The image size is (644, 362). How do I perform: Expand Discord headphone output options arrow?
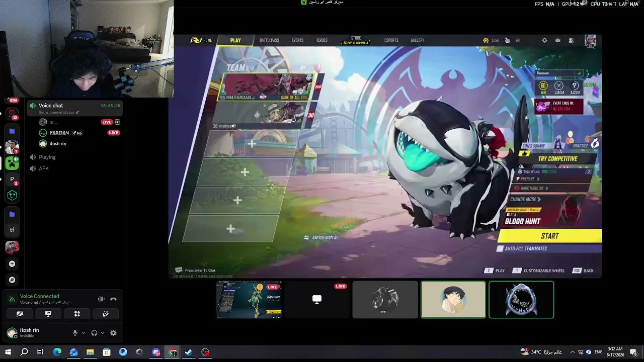pos(103,333)
